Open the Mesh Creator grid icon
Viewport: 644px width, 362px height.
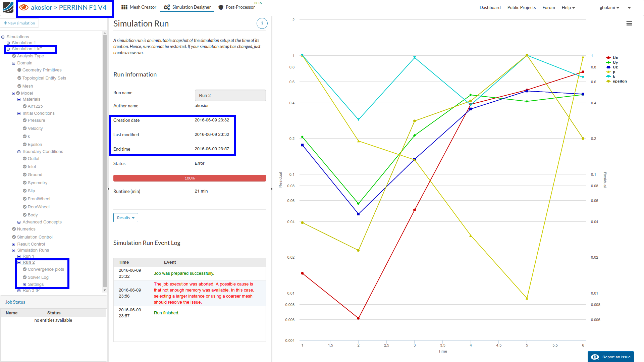124,7
